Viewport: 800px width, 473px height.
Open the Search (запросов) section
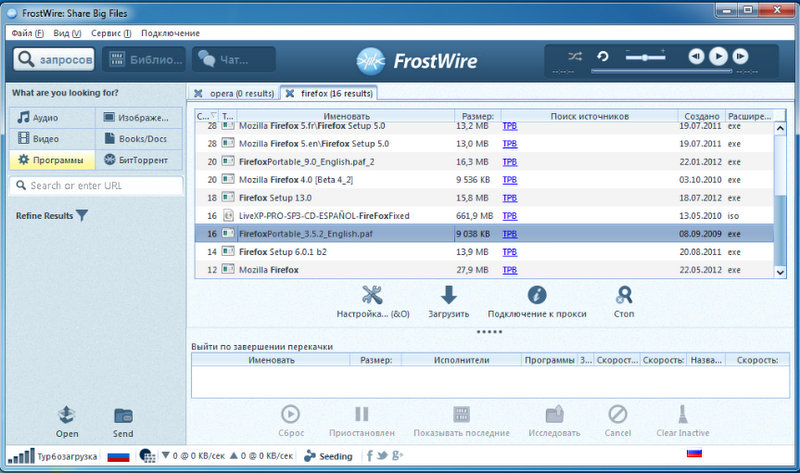(54, 60)
